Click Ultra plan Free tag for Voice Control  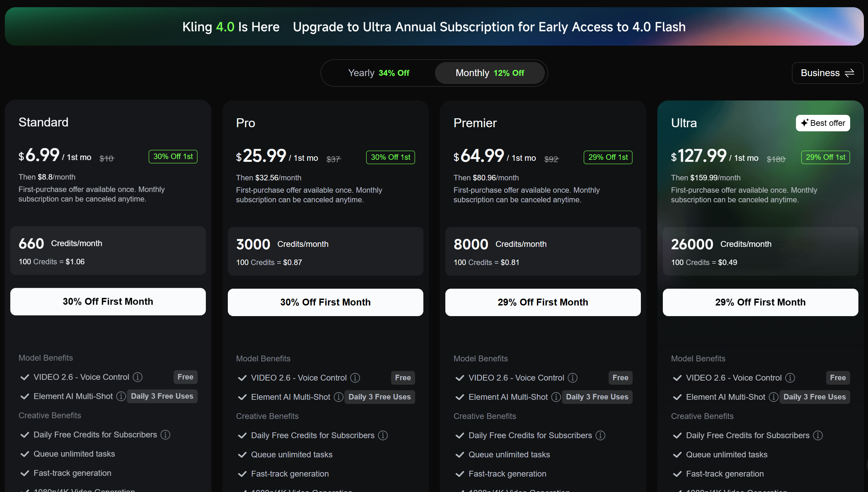pyautogui.click(x=838, y=378)
